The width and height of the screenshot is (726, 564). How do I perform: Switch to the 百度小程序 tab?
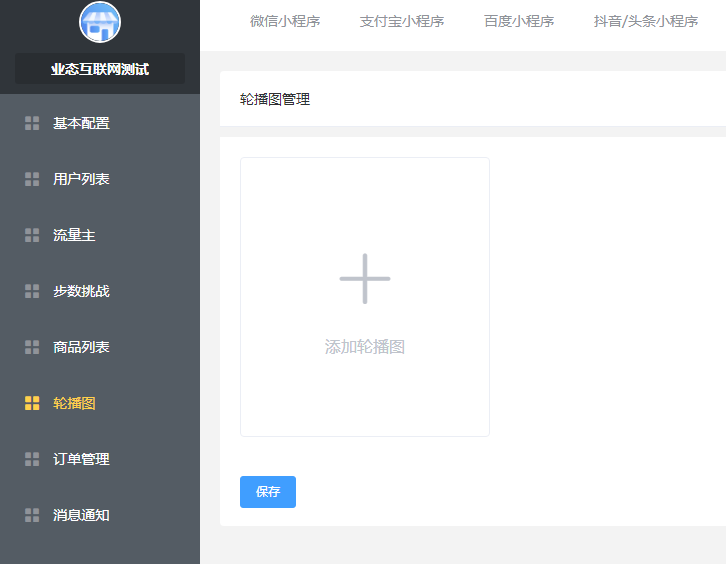(x=519, y=21)
